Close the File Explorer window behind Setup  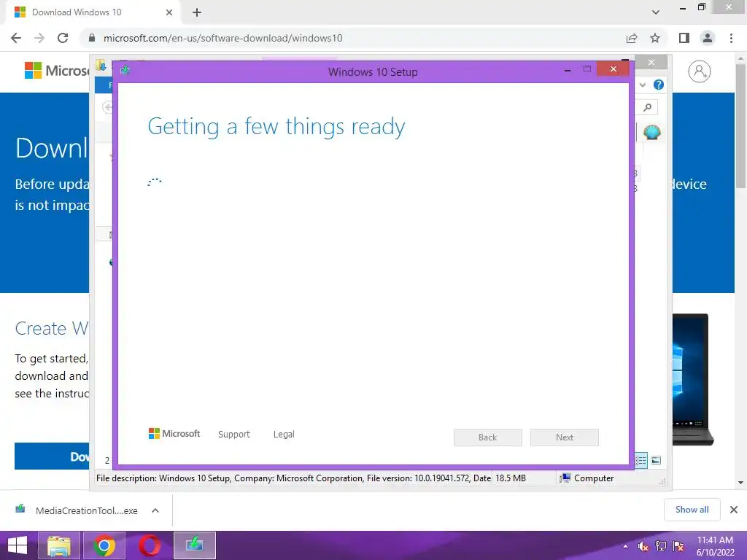[651, 63]
